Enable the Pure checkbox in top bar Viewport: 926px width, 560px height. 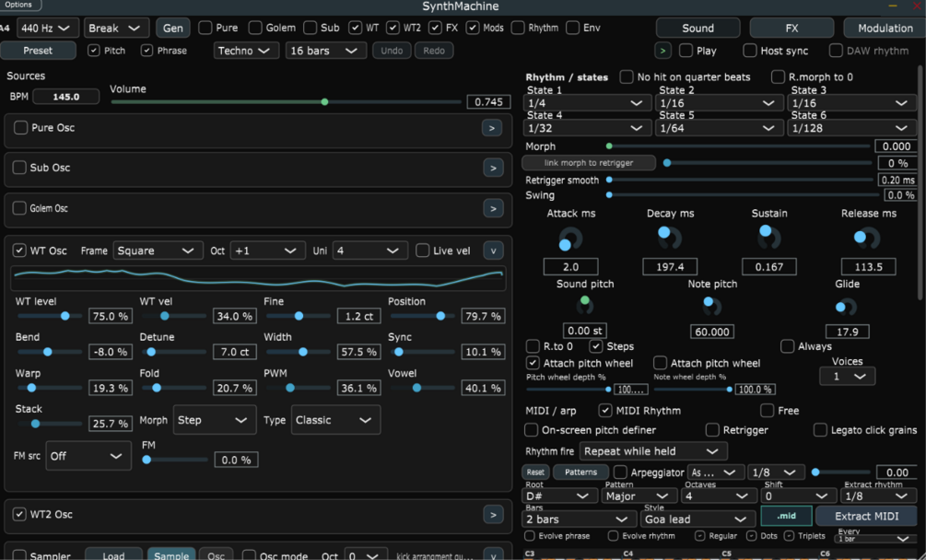coord(205,28)
